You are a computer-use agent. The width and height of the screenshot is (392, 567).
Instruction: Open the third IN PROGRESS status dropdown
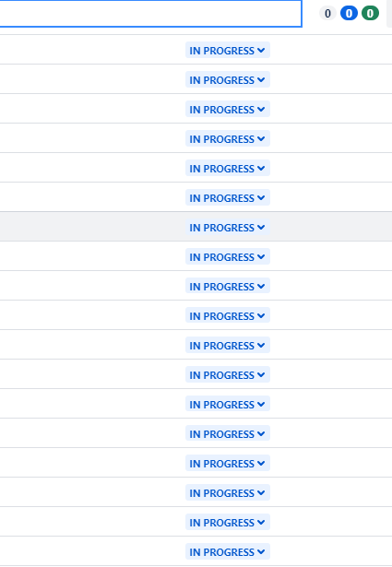(x=228, y=109)
